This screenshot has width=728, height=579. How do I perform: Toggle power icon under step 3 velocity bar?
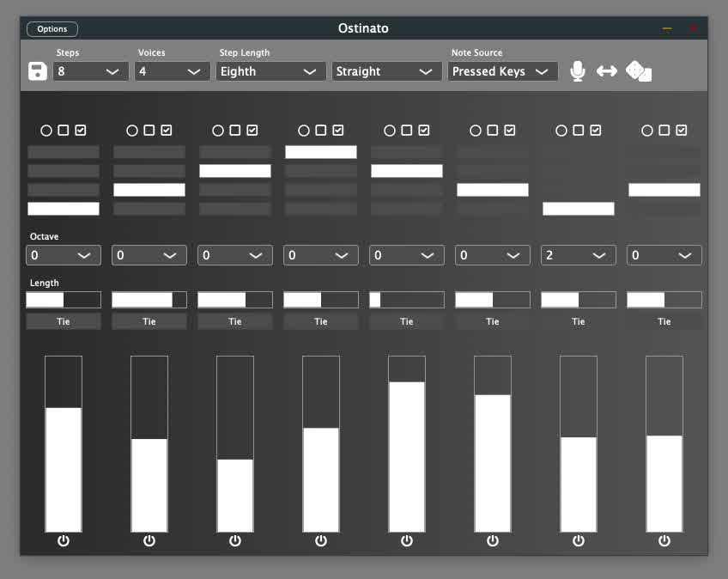(235, 540)
